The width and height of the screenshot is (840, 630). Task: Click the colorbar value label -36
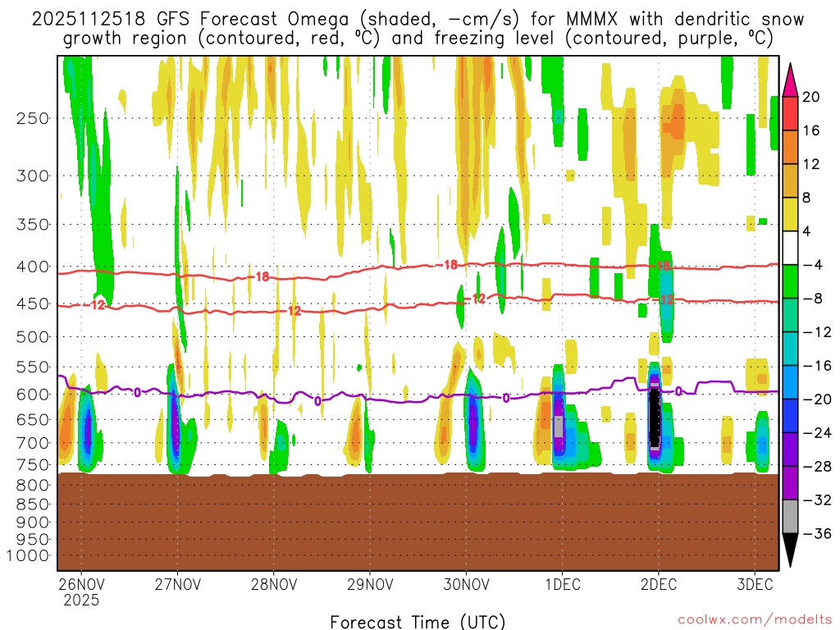point(817,533)
